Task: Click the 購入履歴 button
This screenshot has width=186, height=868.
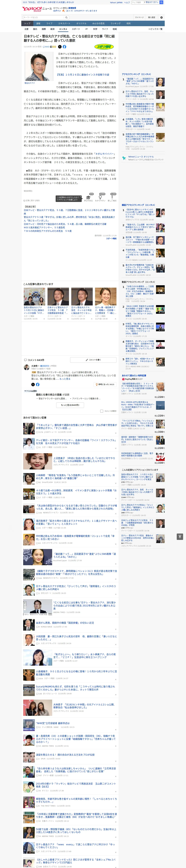Action: tap(152, 18)
